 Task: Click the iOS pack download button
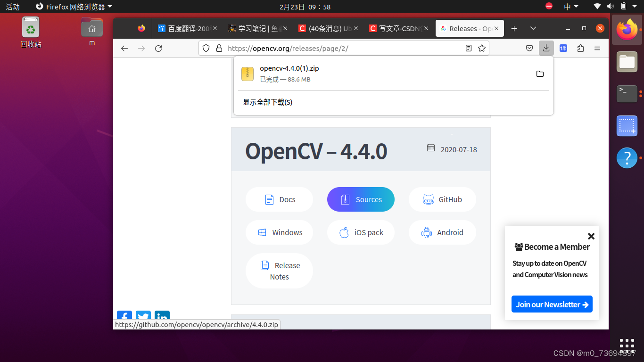click(x=361, y=232)
